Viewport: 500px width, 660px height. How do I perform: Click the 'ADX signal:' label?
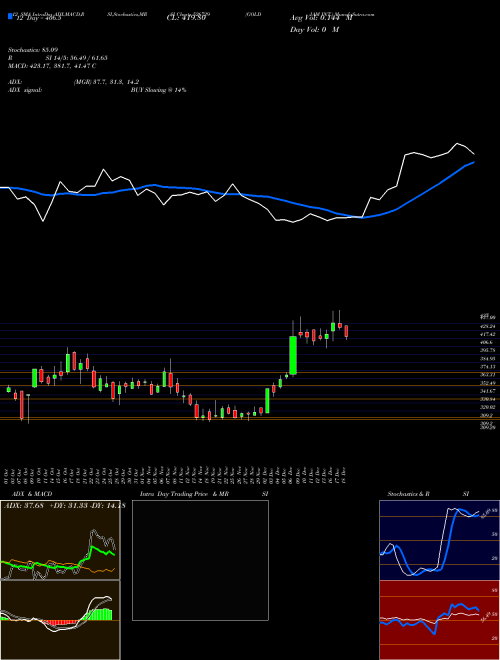point(24,90)
